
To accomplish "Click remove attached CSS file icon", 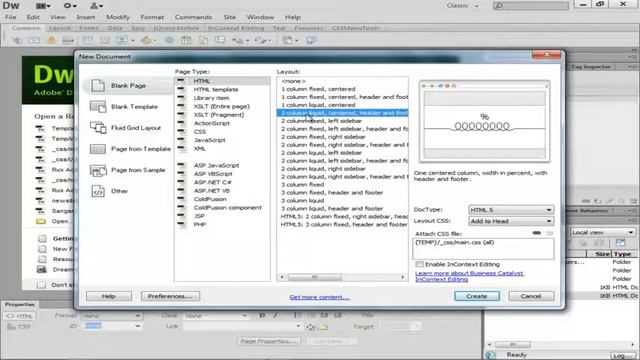I will tap(550, 233).
